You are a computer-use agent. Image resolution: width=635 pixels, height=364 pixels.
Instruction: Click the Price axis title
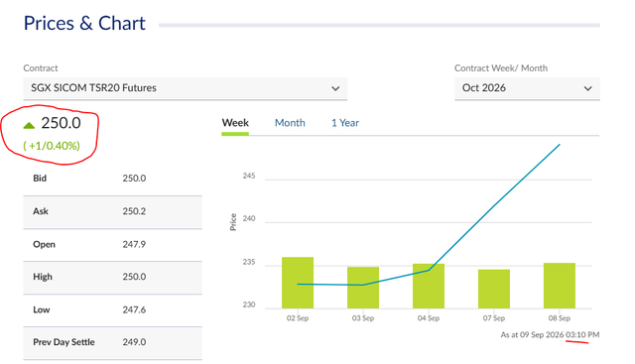(x=233, y=222)
